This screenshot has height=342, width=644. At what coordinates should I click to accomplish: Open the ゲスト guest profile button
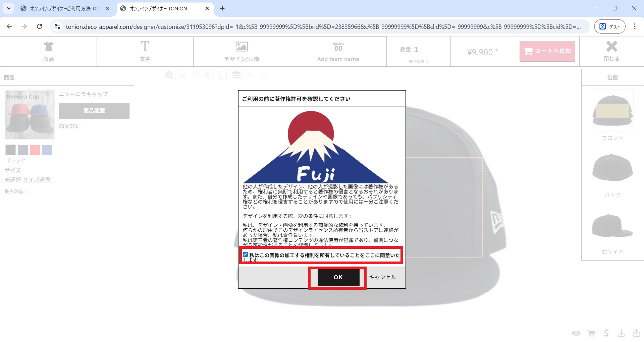coord(609,26)
